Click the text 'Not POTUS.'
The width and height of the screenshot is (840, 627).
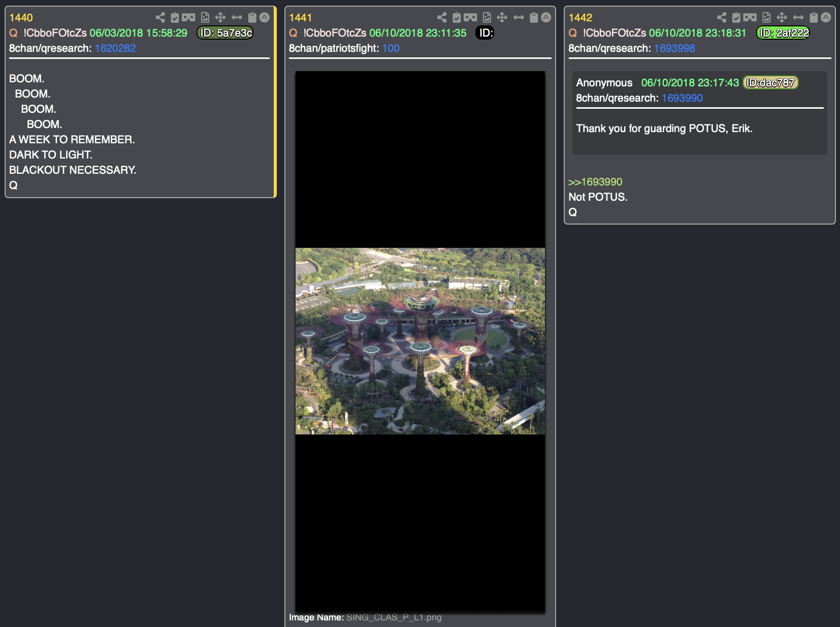click(598, 197)
